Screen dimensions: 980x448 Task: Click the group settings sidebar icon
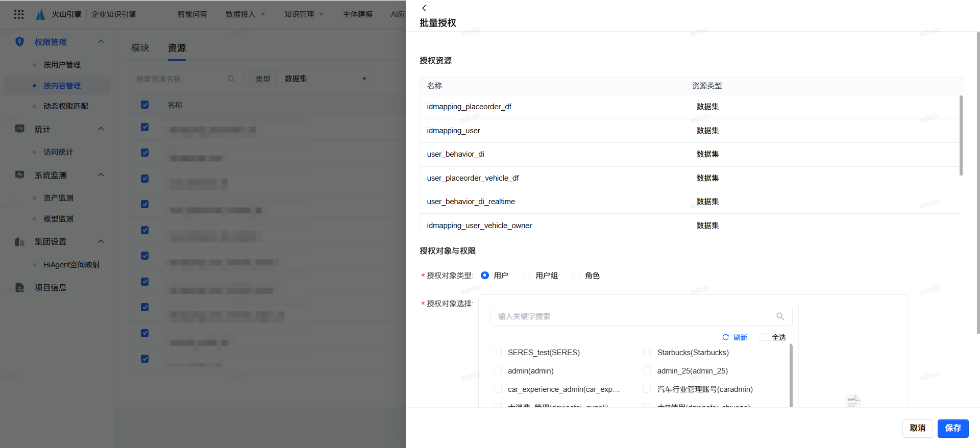[x=19, y=241]
